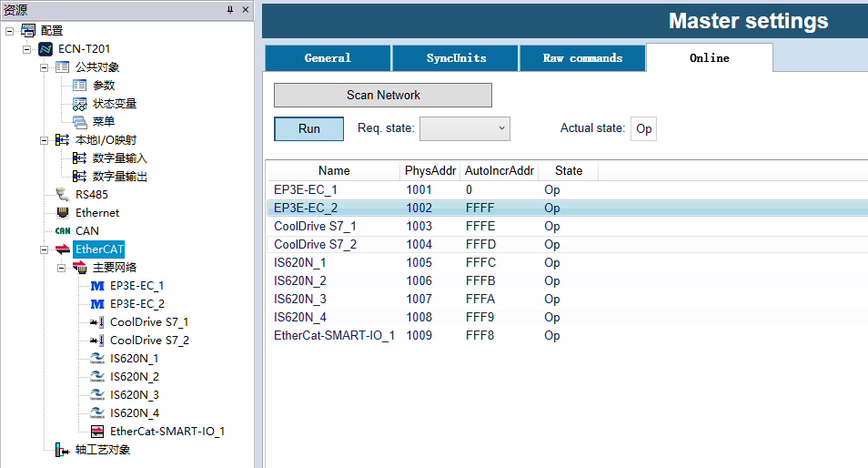Click the Run button
Screen dimensions: 868x468
coord(308,129)
